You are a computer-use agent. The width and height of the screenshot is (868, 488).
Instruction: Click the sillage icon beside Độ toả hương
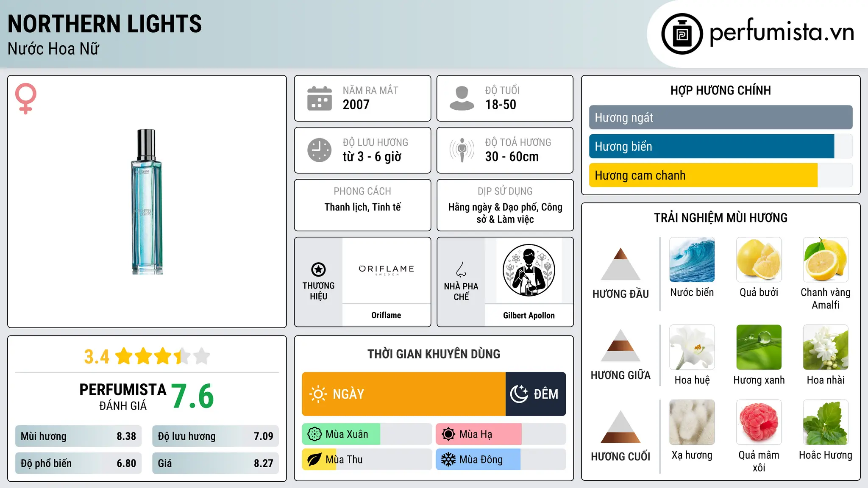[x=462, y=150]
